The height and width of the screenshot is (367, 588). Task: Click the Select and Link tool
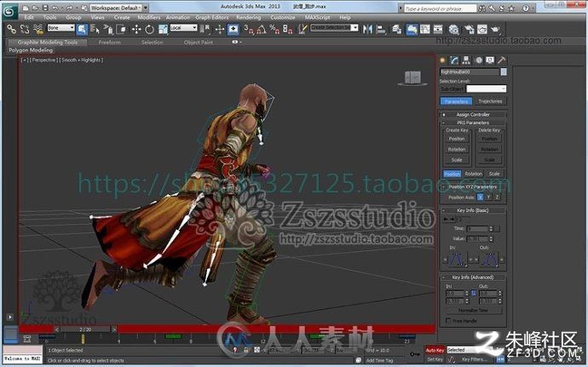tap(11, 29)
